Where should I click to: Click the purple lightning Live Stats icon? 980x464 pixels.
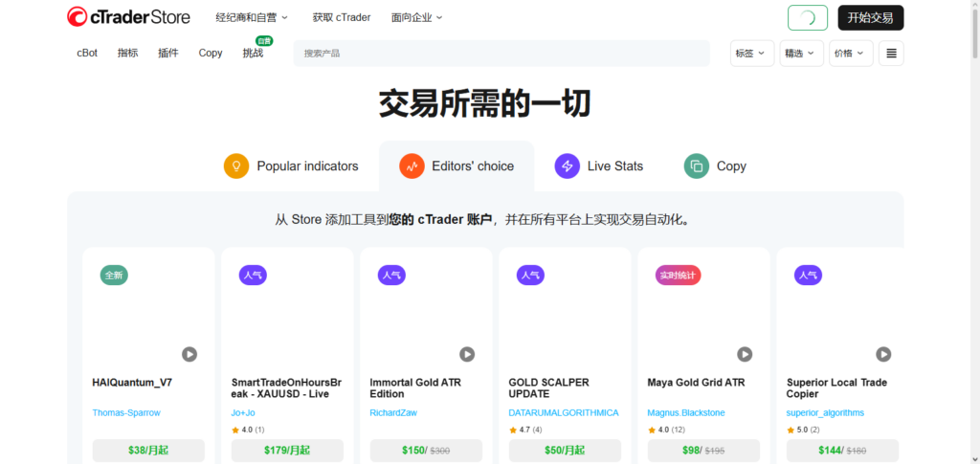[567, 166]
